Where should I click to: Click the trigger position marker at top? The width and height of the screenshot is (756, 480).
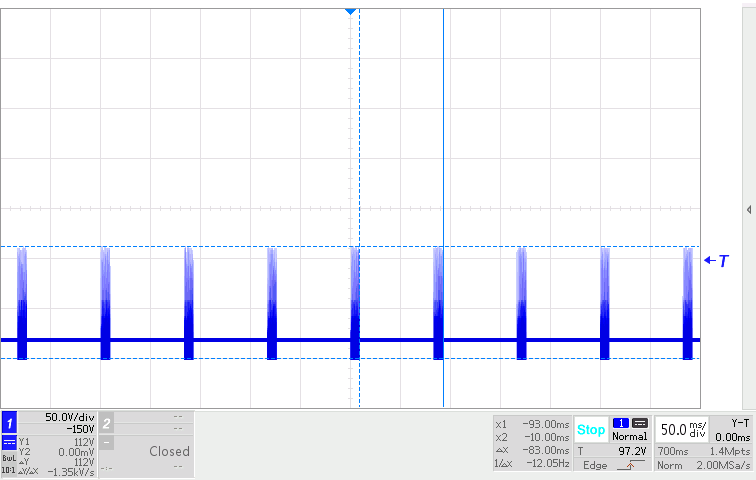(350, 10)
